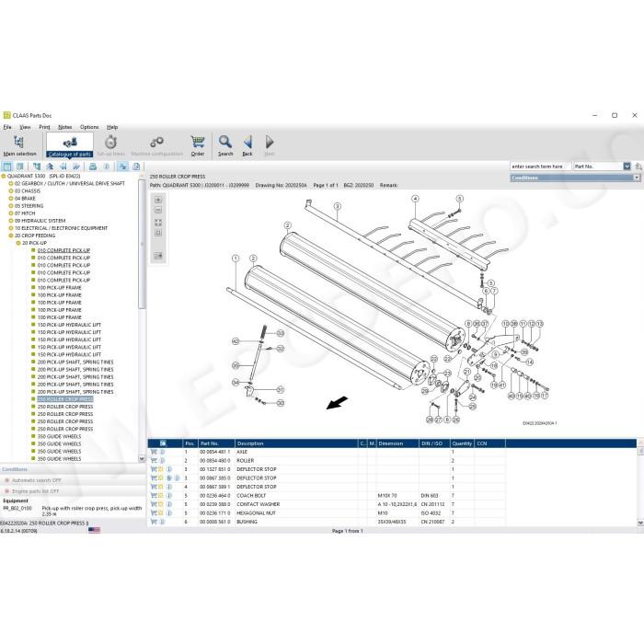The width and height of the screenshot is (644, 644).
Task: Zoom in on the drawing
Action: point(158,200)
